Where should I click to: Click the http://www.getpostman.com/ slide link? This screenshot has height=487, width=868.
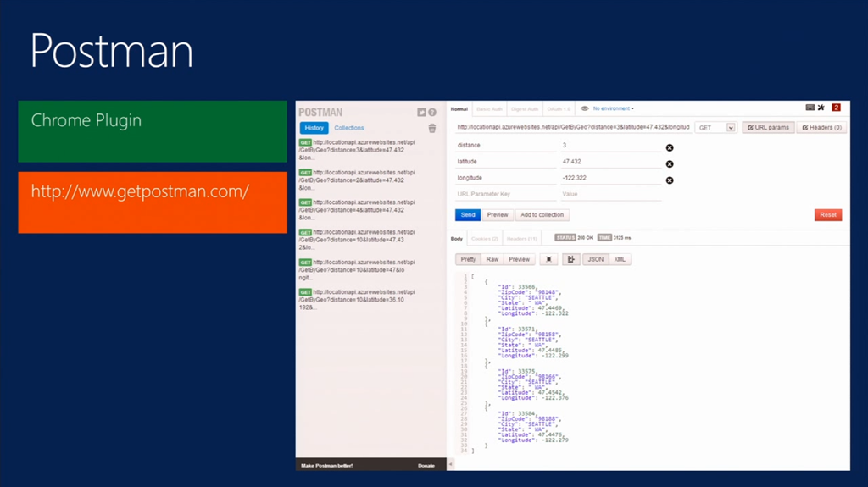140,191
